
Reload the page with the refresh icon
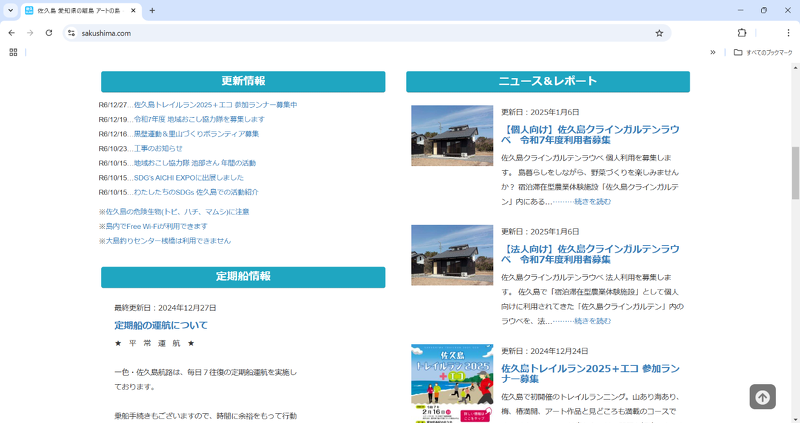48,33
